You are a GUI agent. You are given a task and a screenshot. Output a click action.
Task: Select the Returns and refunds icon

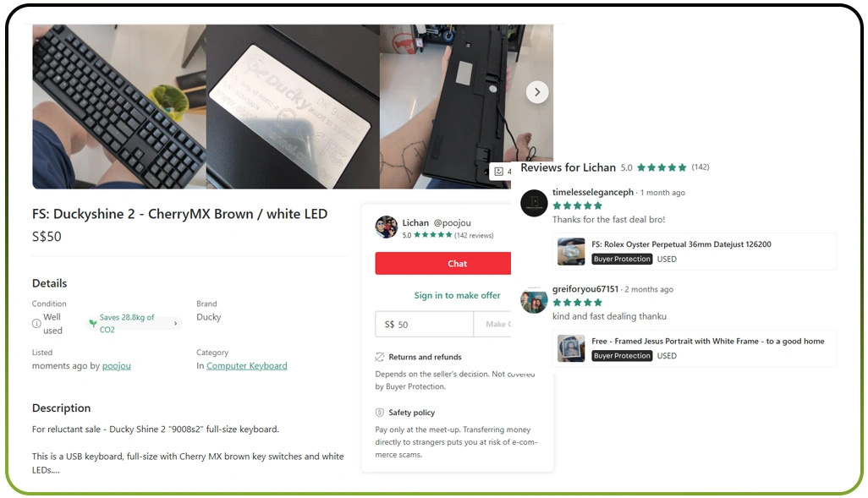click(x=380, y=357)
